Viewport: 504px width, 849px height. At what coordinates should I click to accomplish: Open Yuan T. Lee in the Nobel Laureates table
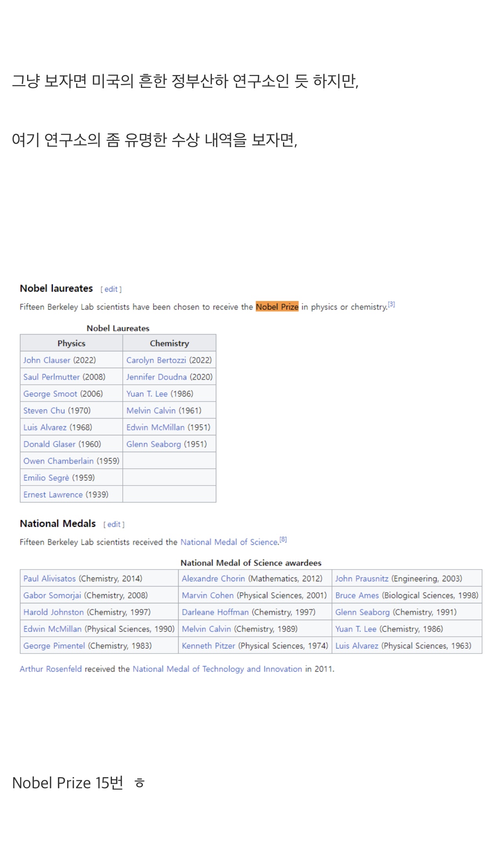(147, 394)
